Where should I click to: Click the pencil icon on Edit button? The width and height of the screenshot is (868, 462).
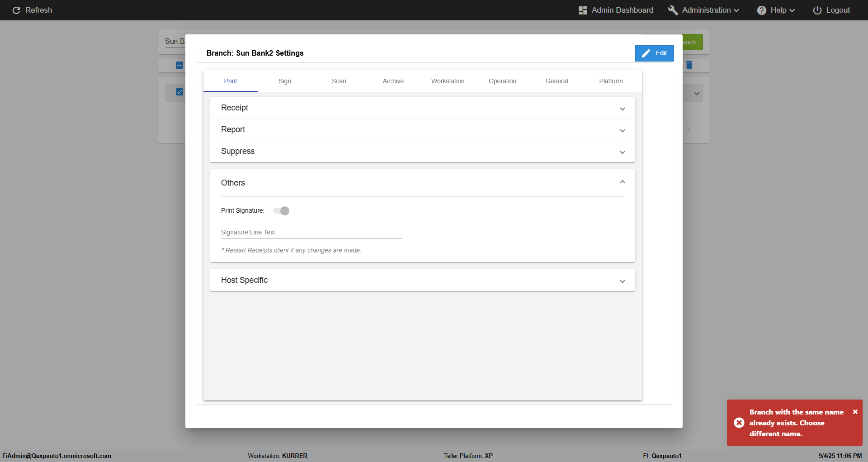coord(646,53)
